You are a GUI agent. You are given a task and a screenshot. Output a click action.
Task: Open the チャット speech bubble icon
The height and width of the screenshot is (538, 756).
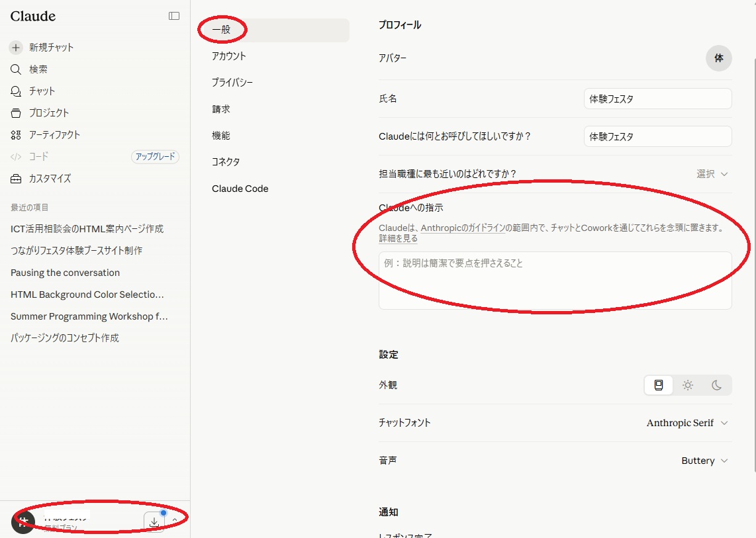point(16,91)
